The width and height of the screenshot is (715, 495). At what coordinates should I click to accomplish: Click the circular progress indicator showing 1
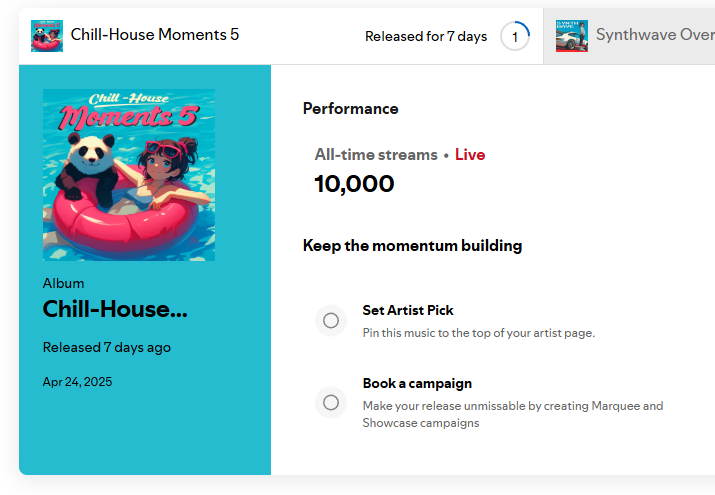pos(515,36)
